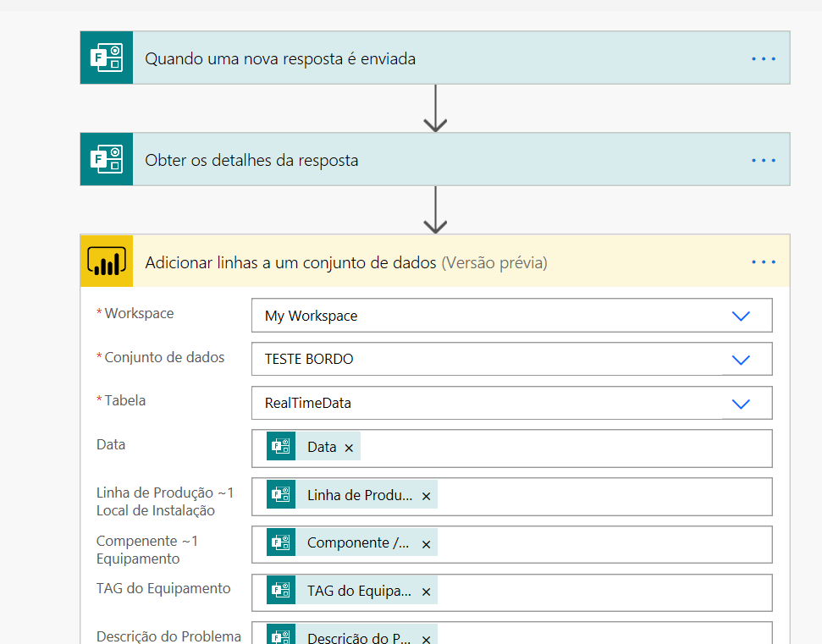Click into the 'TAG do Equipamento' input field
The width and height of the screenshot is (822, 644).
click(x=511, y=592)
